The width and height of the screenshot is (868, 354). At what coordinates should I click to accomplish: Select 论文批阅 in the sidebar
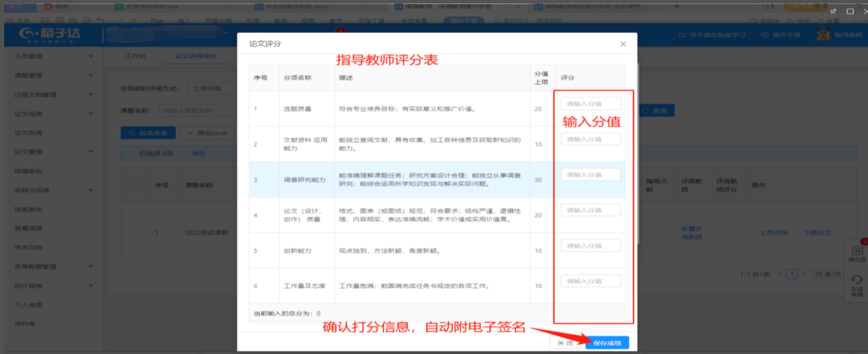[x=29, y=132]
